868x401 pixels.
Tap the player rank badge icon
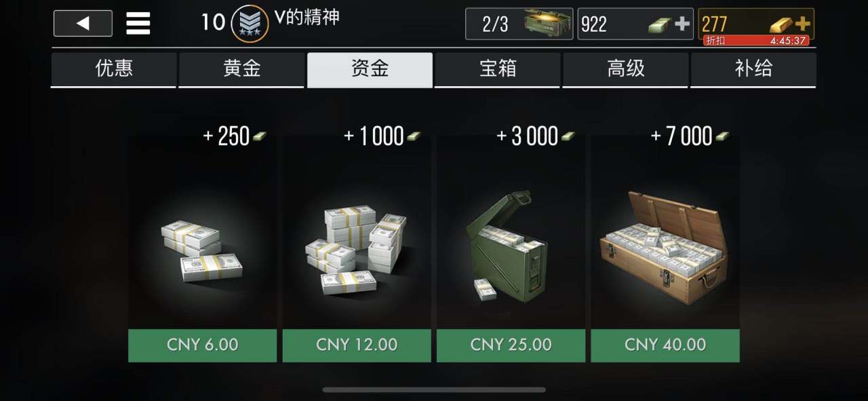250,24
